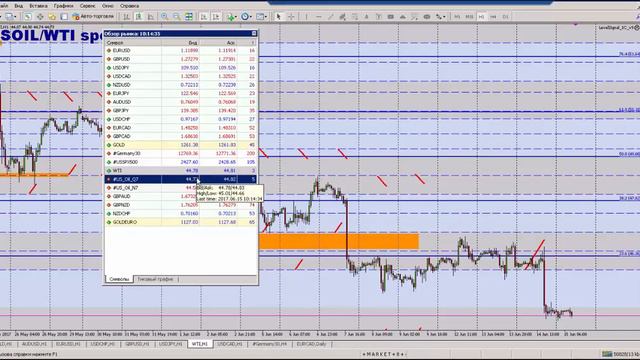Switch to the EURUSD,H1 chart tab
The width and height of the screenshot is (640, 360).
[x=68, y=344]
